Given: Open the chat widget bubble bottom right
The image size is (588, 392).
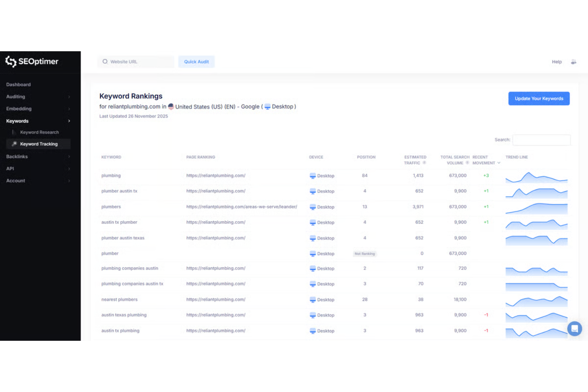Looking at the screenshot, I should (x=574, y=329).
